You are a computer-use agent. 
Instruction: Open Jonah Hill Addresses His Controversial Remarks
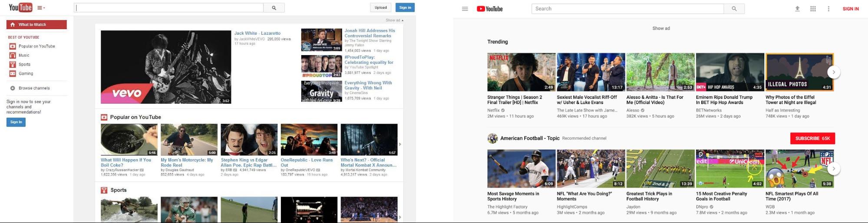click(370, 33)
